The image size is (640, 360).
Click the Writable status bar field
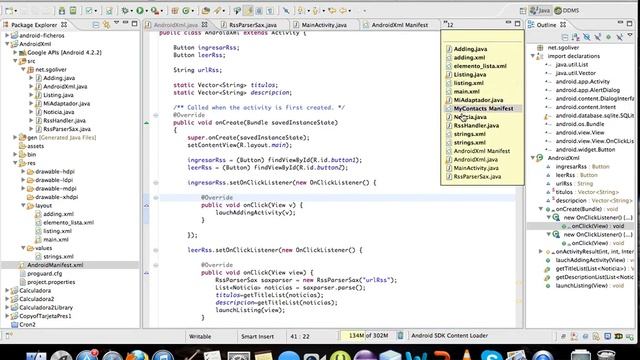click(200, 336)
